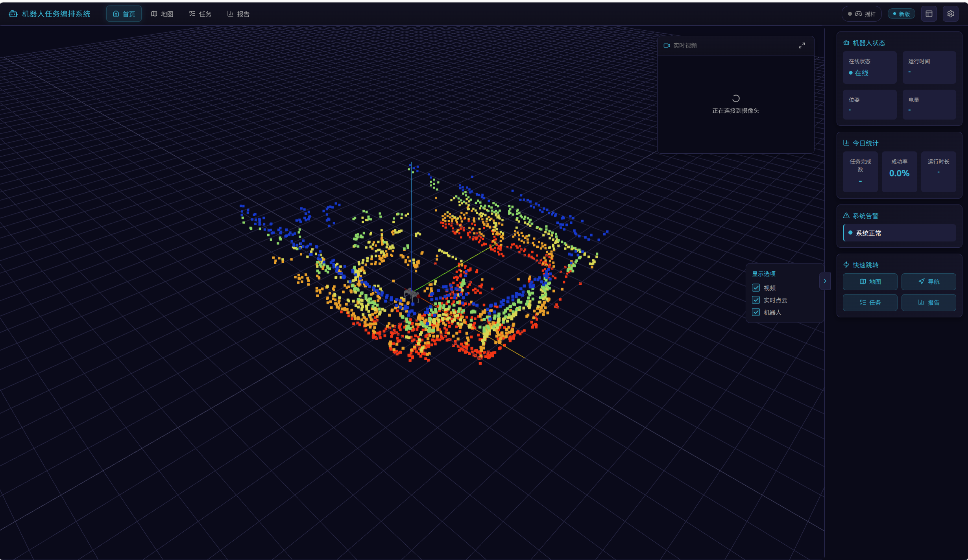Click the 报告 quick jump button
This screenshot has width=968, height=560.
[x=929, y=302]
